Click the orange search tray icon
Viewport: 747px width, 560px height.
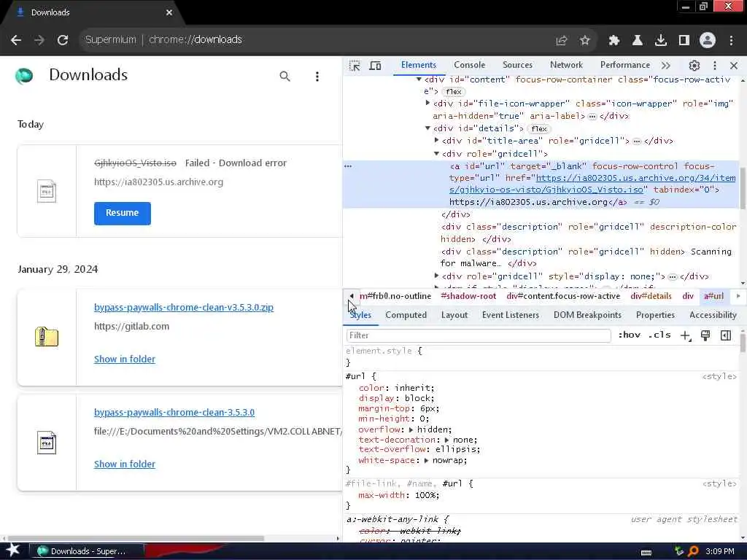pyautogui.click(x=693, y=551)
